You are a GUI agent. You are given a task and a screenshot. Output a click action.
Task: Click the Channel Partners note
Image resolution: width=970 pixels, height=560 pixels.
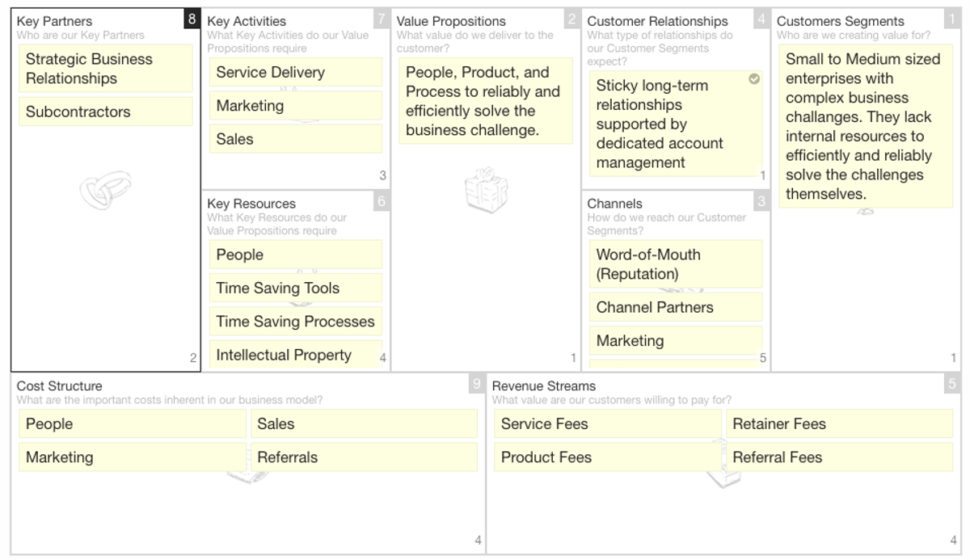[x=676, y=307]
